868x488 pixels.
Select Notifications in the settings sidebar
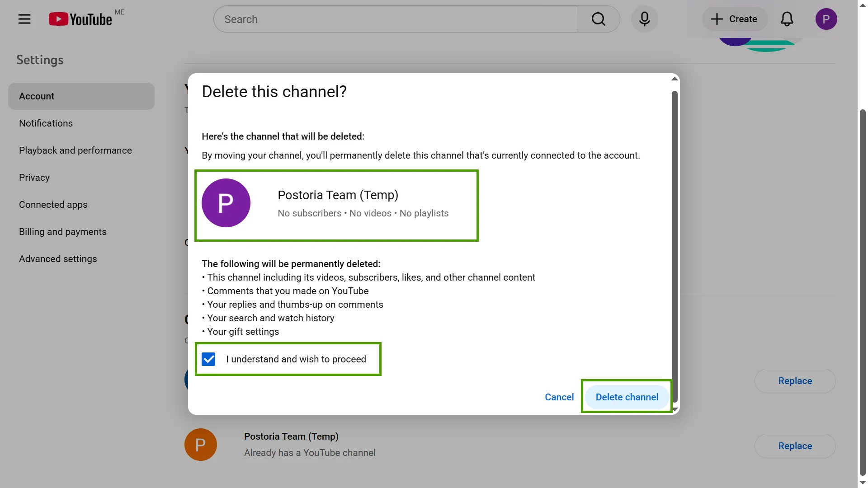tap(46, 123)
